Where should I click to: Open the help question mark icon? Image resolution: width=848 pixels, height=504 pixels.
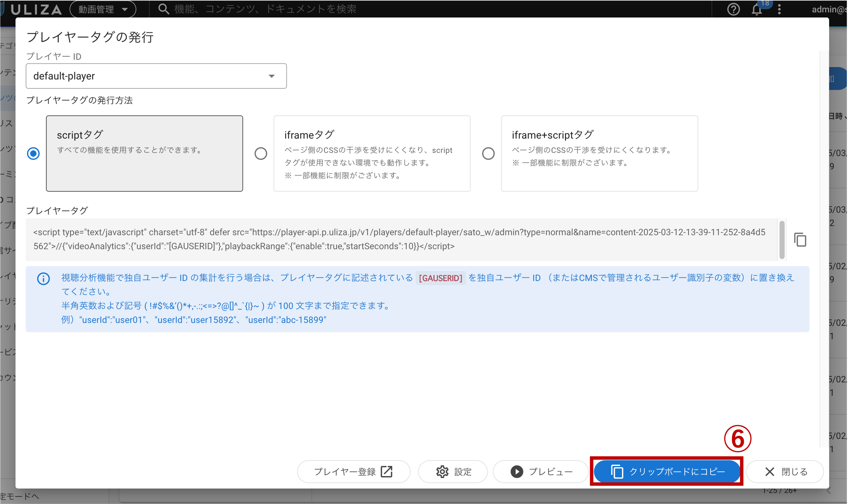click(734, 9)
